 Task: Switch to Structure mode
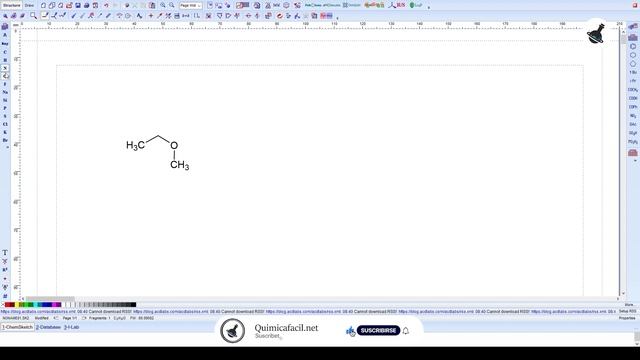click(x=11, y=5)
